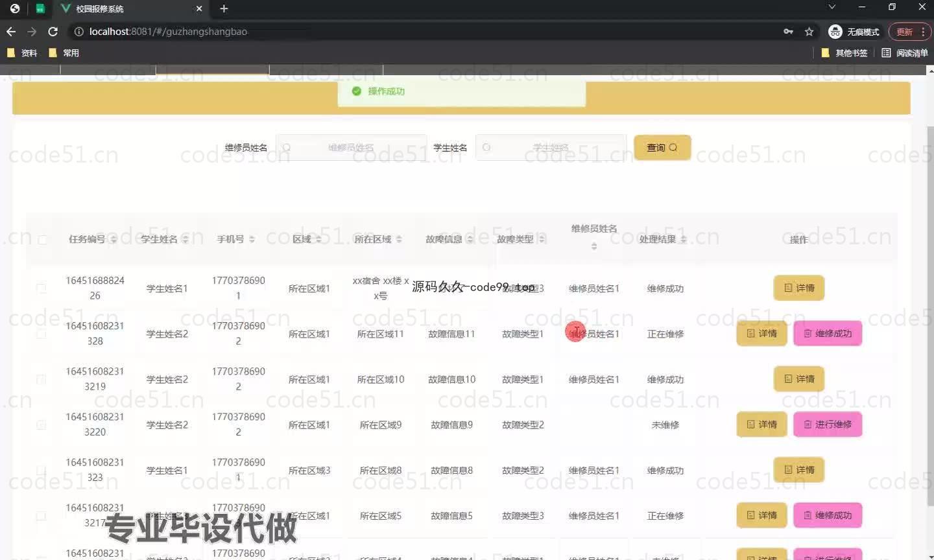Click the browser forward arrow
The height and width of the screenshot is (560, 934).
[x=32, y=32]
